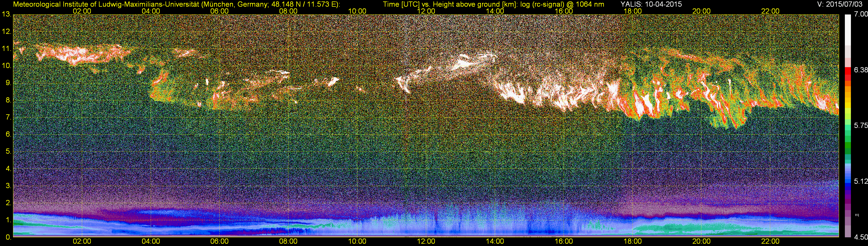Viewport: 868px width, 246px height.
Task: Click the 10:00 label on the bottom time axis
Action: (357, 242)
